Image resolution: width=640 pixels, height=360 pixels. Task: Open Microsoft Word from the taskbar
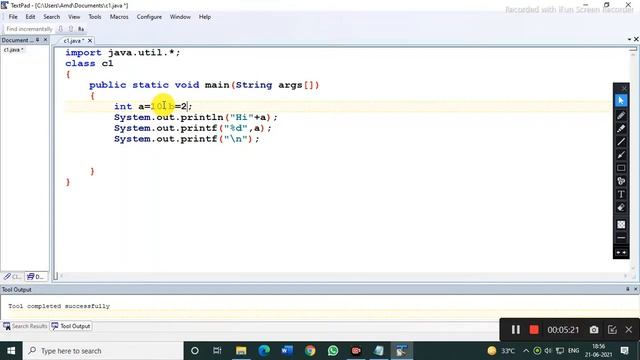point(287,351)
